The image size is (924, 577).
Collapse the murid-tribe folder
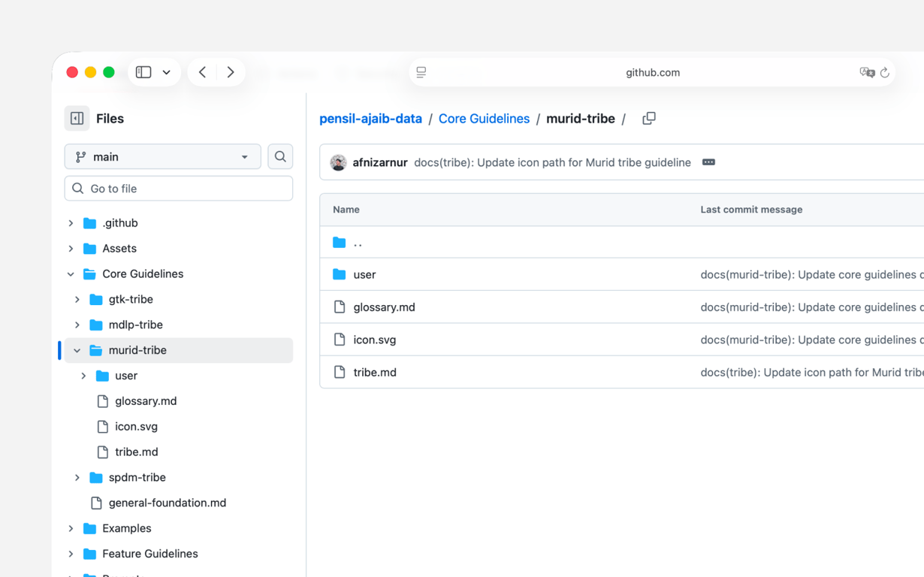tap(77, 350)
